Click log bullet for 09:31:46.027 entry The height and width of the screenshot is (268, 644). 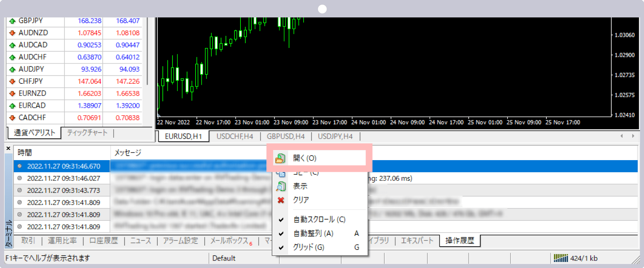click(20, 178)
